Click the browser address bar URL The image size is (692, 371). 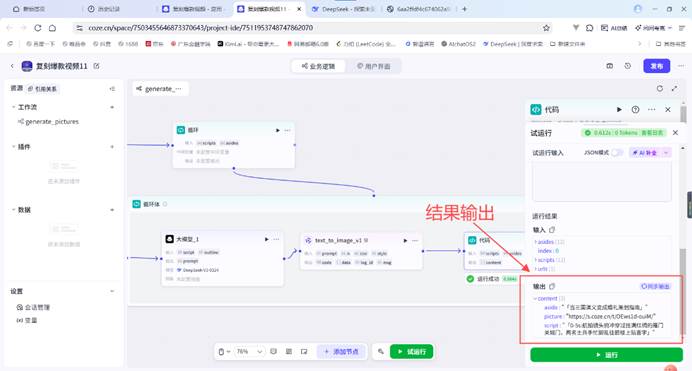200,28
